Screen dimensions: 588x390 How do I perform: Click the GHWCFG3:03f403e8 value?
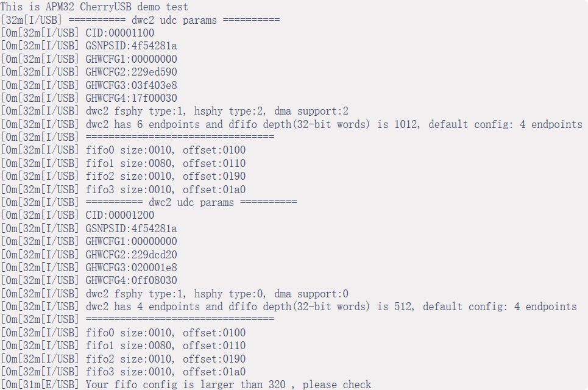coord(131,85)
